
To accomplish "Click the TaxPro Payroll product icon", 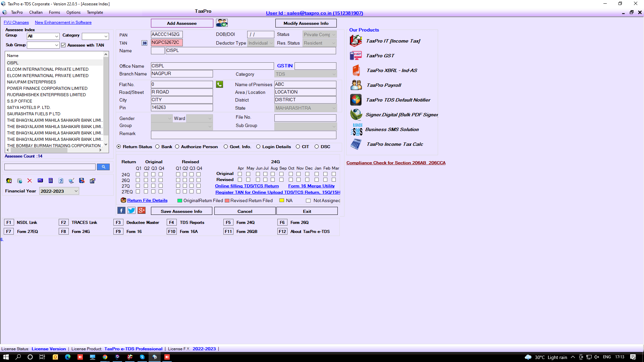I will pos(356,85).
